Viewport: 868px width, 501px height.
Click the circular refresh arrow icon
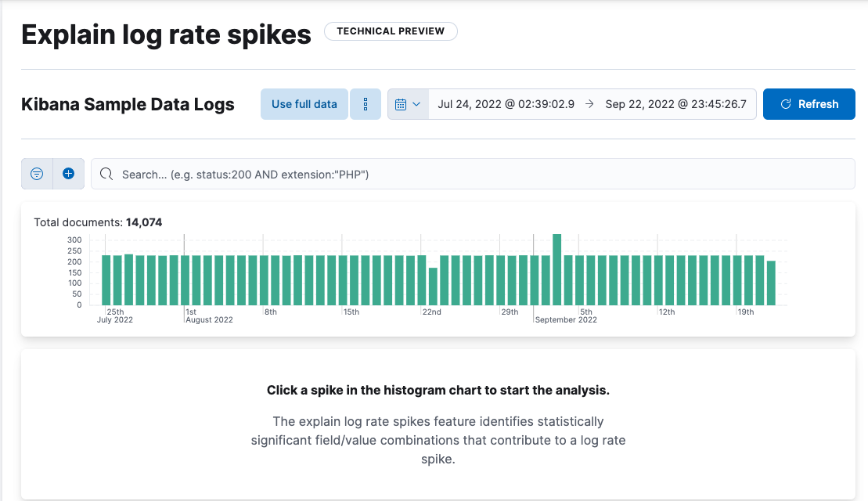click(785, 103)
